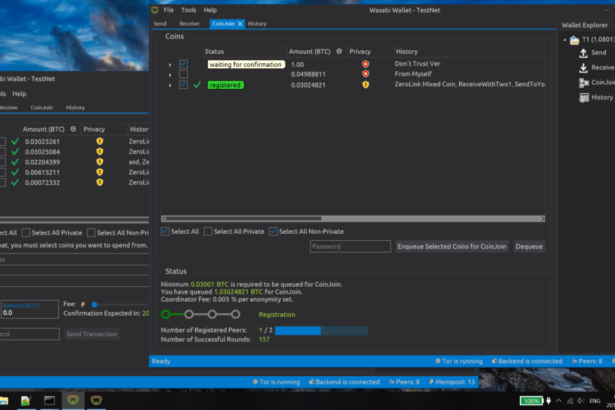
Task: Switch to the Receive tab
Action: (x=189, y=24)
